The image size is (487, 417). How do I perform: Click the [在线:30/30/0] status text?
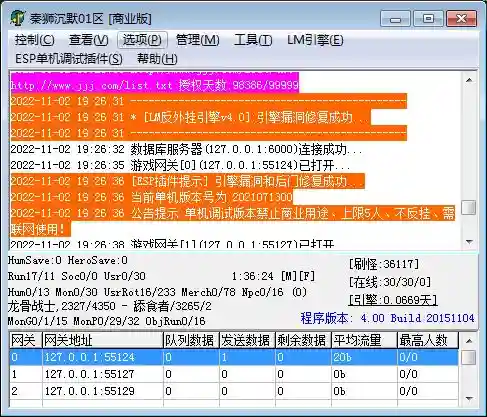click(390, 282)
